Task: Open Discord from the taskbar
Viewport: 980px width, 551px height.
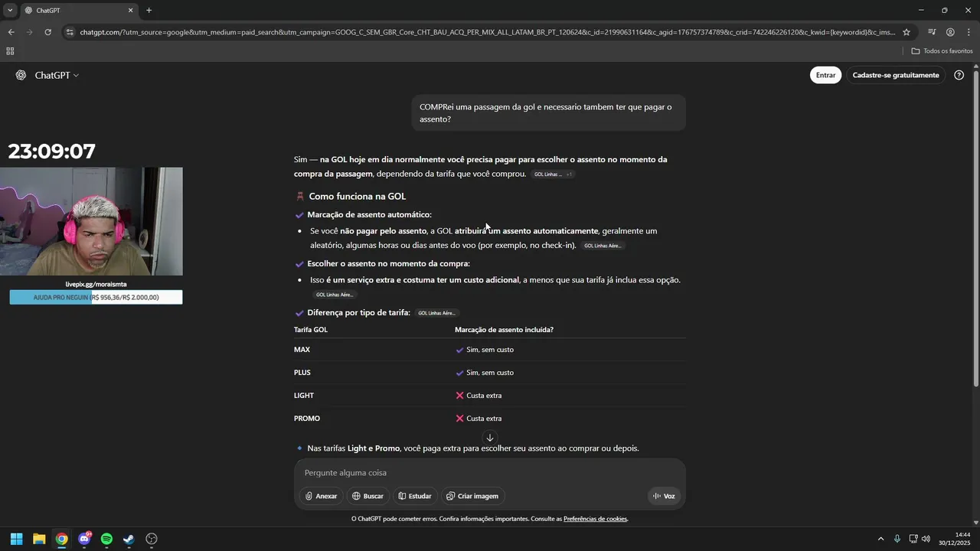Action: coord(84,539)
